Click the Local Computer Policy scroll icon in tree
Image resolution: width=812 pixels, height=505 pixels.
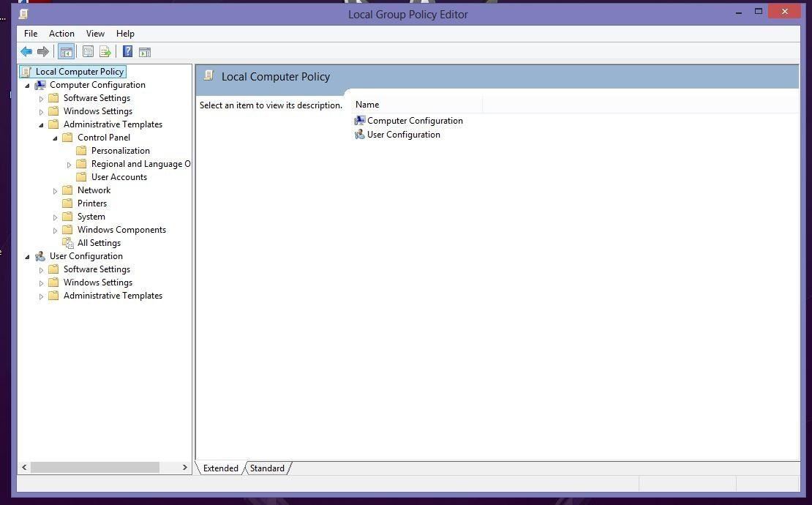[x=26, y=72]
